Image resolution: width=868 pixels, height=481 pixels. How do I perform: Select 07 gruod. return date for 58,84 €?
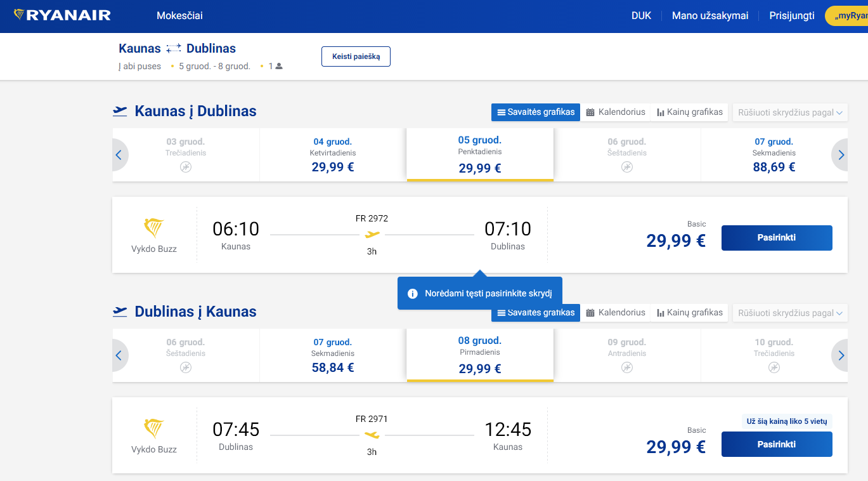click(333, 355)
